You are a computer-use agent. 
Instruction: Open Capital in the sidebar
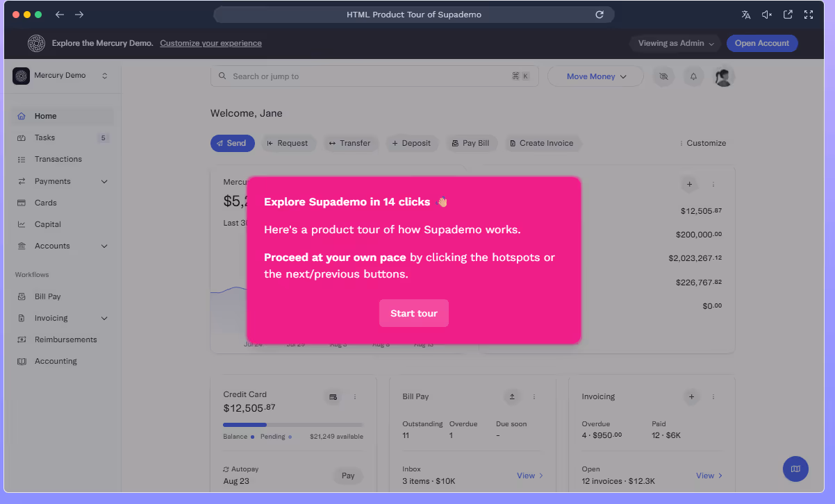[x=63, y=224]
